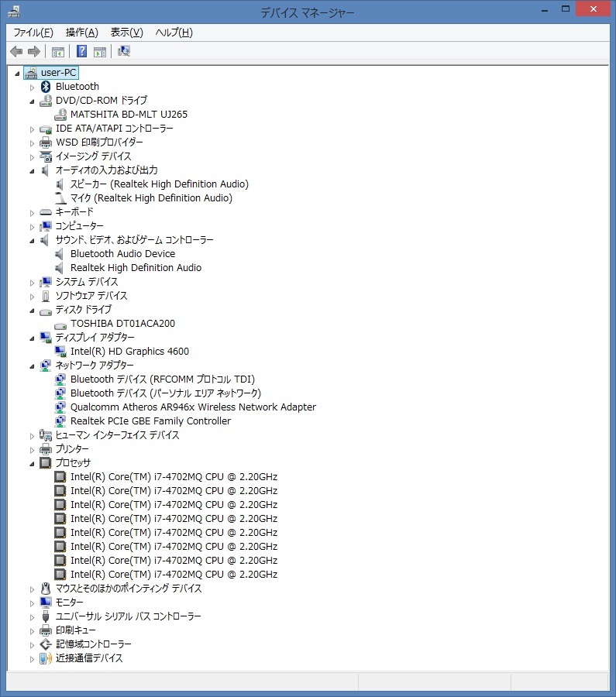Select the first Intel Core i7-4702MQ entry
Image resolution: width=616 pixels, height=697 pixels.
174,476
